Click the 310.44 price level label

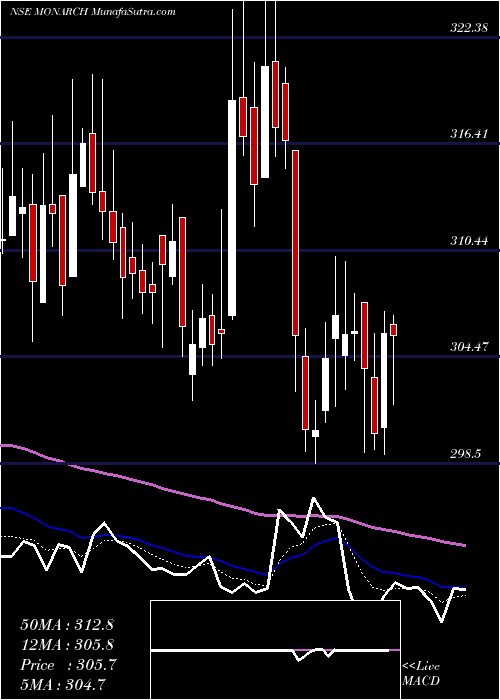click(469, 241)
